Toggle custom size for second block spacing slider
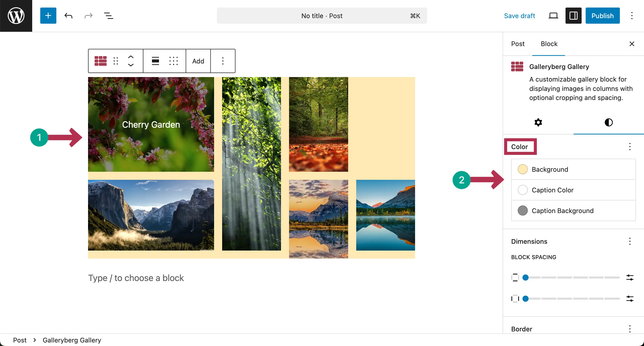This screenshot has width=644, height=346. tap(630, 299)
